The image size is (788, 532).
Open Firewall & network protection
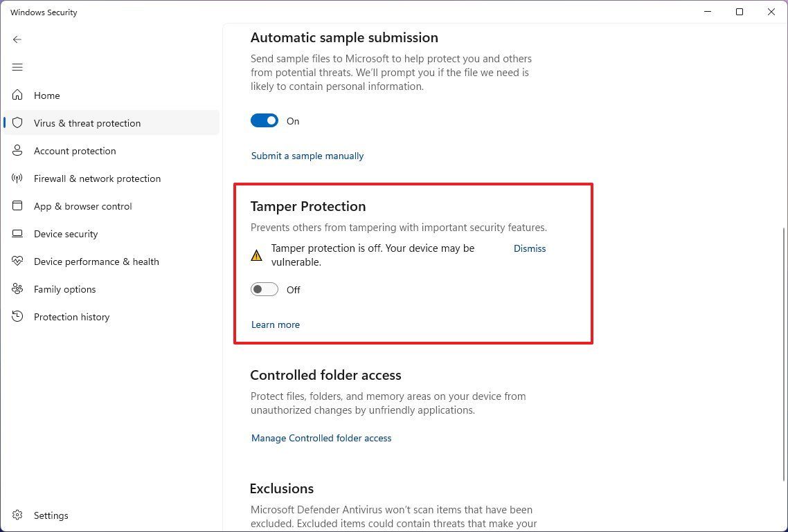(x=97, y=178)
